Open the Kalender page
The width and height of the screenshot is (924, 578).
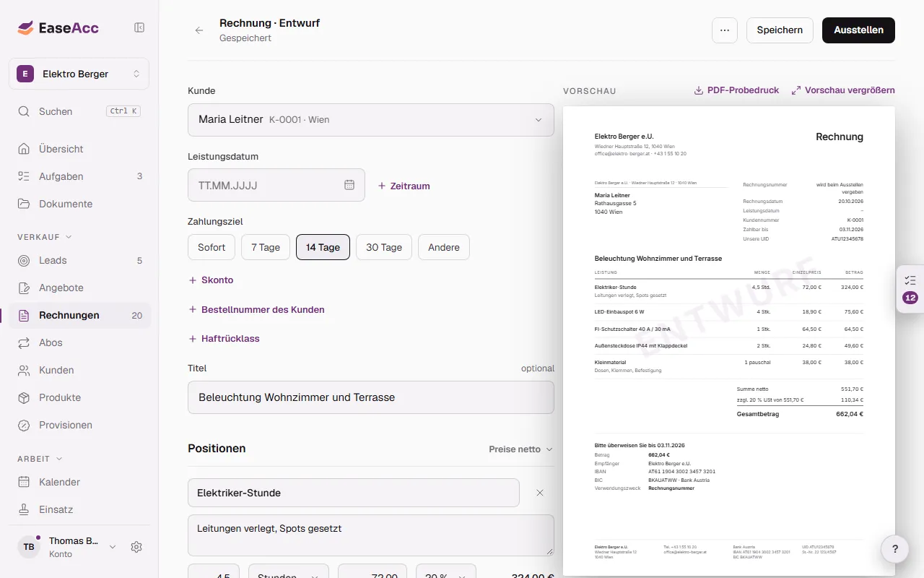click(79, 482)
